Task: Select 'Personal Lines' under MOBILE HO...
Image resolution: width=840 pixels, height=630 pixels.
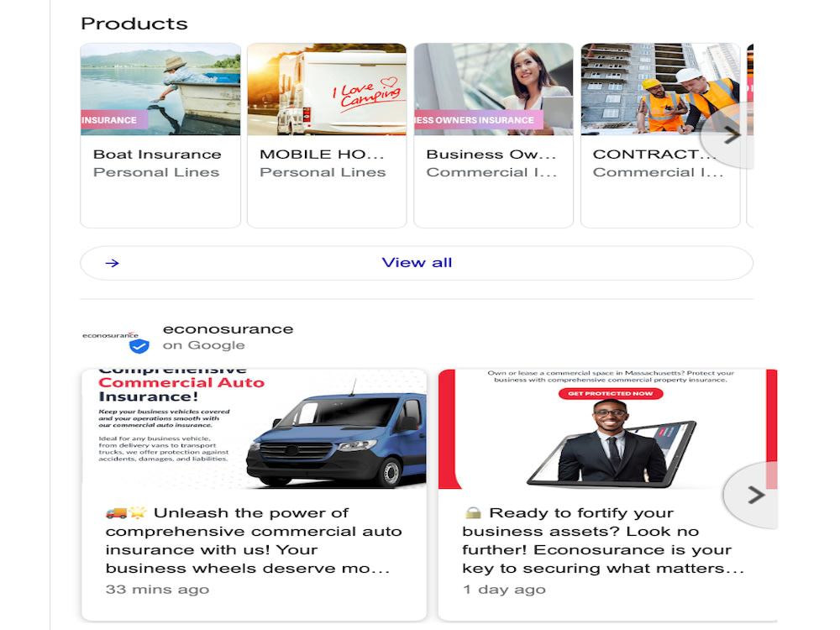Action: (323, 172)
